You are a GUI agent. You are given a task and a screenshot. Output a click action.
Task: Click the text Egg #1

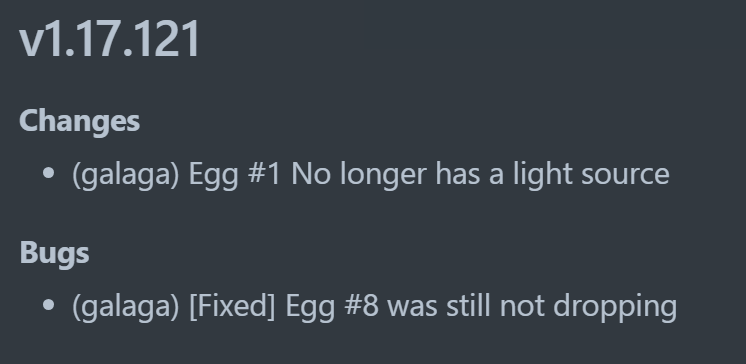[235, 174]
